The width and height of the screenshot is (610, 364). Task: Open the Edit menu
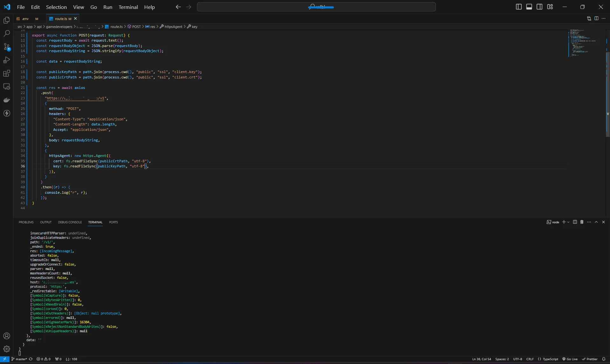[x=35, y=7]
